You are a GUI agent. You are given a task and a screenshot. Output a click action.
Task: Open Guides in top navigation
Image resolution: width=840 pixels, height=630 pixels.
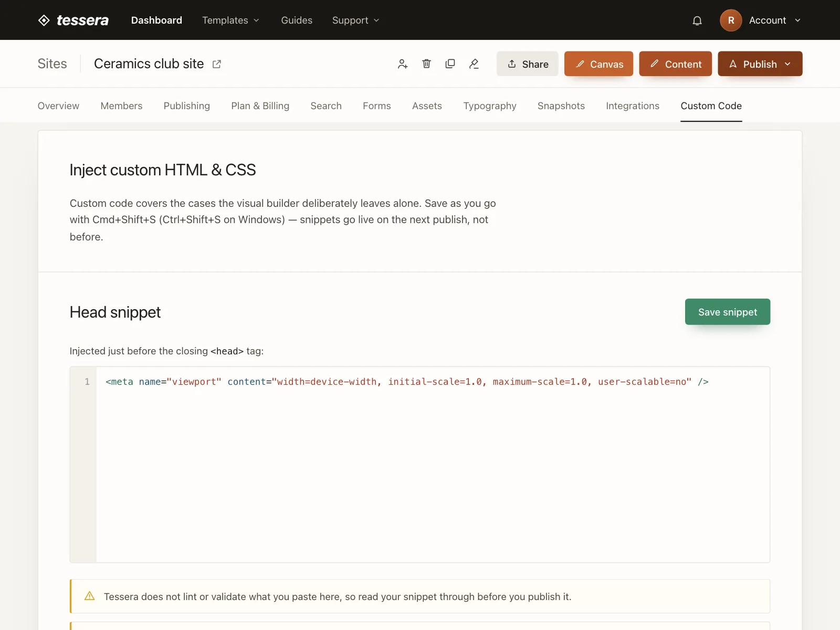tap(297, 20)
